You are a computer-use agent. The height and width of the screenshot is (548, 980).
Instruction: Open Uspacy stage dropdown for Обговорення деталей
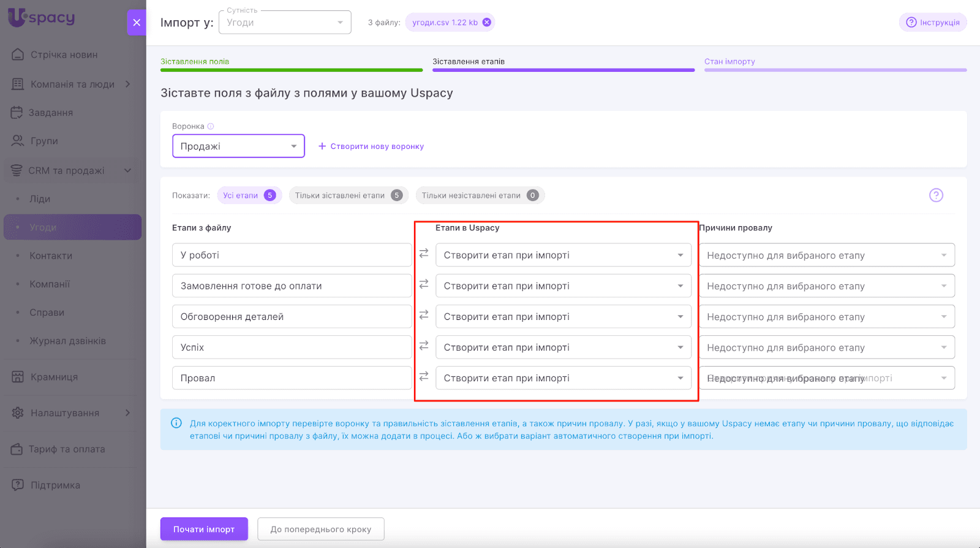coord(563,317)
